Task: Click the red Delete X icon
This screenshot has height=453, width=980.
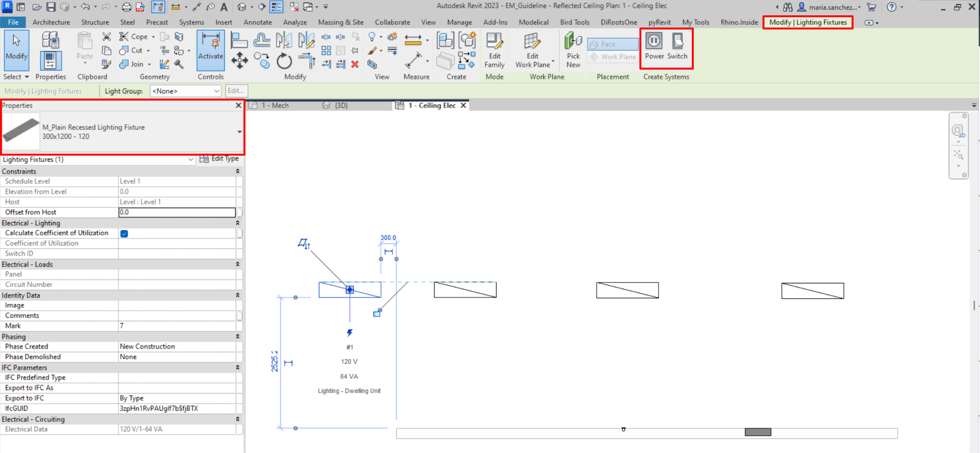Action: point(355,64)
